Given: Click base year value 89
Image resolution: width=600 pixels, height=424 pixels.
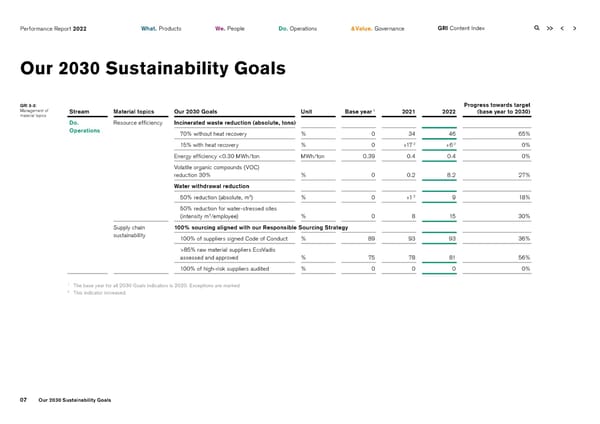Looking at the screenshot, I should point(371,239).
